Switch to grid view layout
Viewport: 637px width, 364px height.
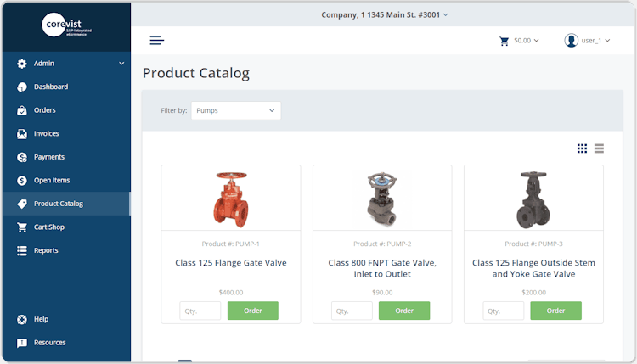582,148
